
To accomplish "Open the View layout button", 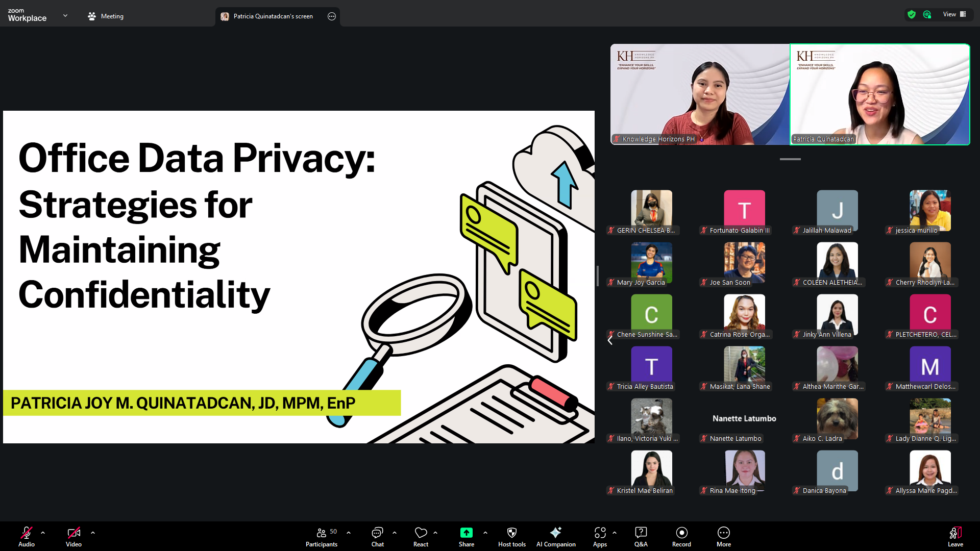I will (954, 14).
